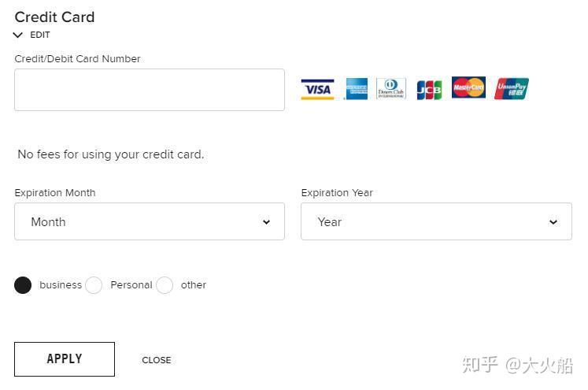Click the business radio label text
This screenshot has width=588, height=390.
tap(61, 285)
